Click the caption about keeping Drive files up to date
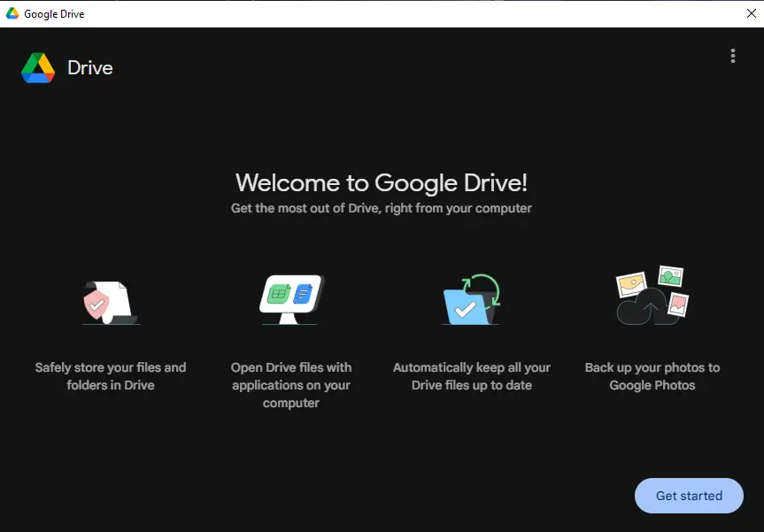This screenshot has height=532, width=764. coord(472,376)
